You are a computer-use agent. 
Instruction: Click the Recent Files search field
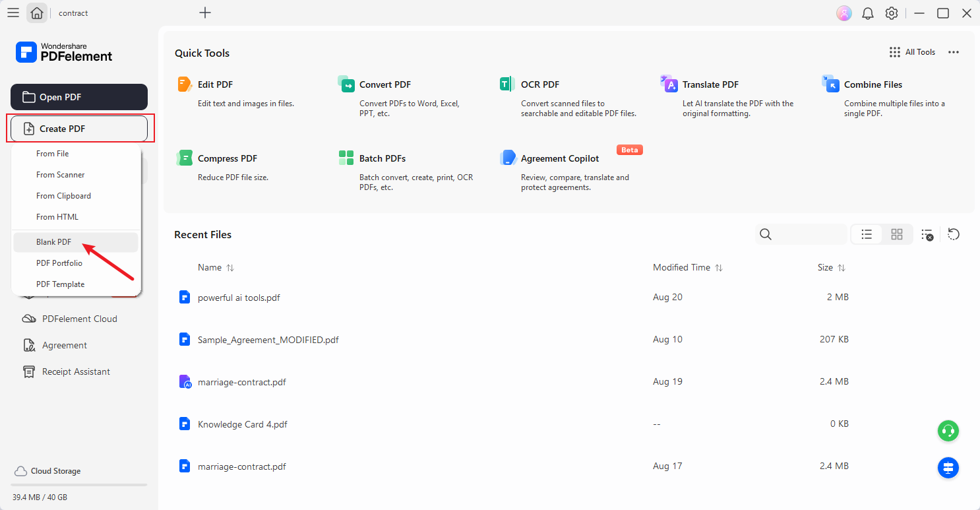click(x=801, y=234)
